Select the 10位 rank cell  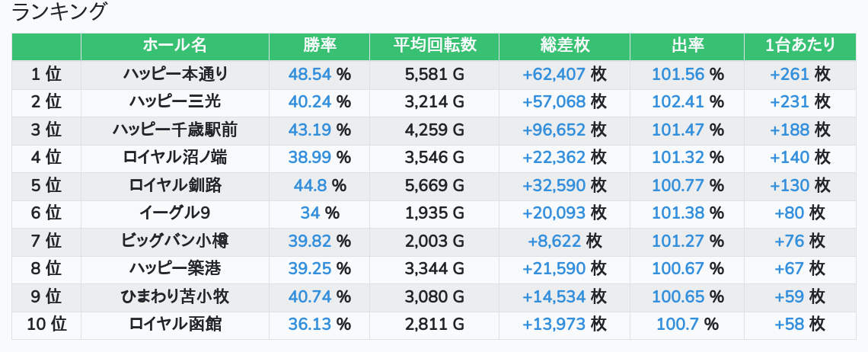tap(46, 325)
